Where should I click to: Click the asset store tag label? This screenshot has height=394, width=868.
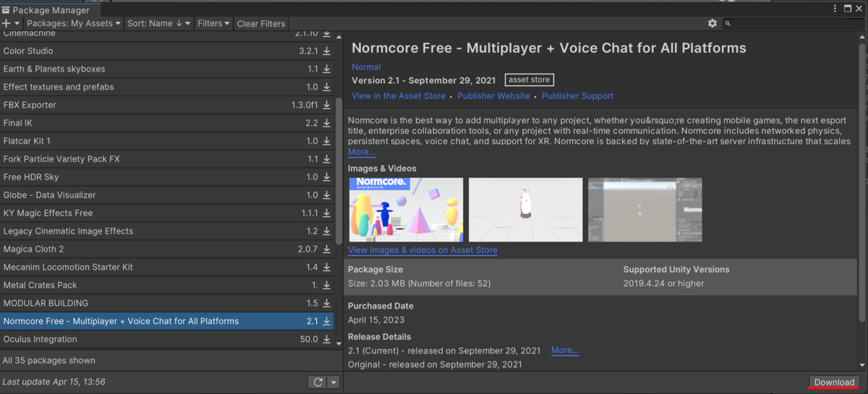tap(529, 80)
